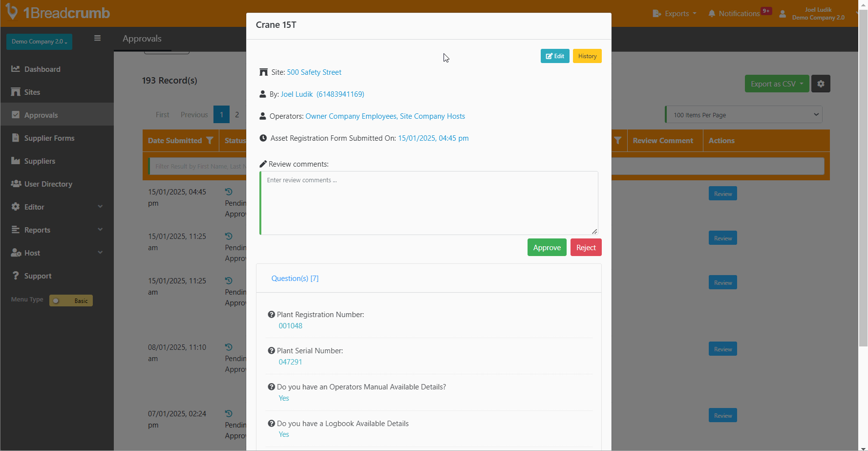Click the Reject button

(586, 248)
